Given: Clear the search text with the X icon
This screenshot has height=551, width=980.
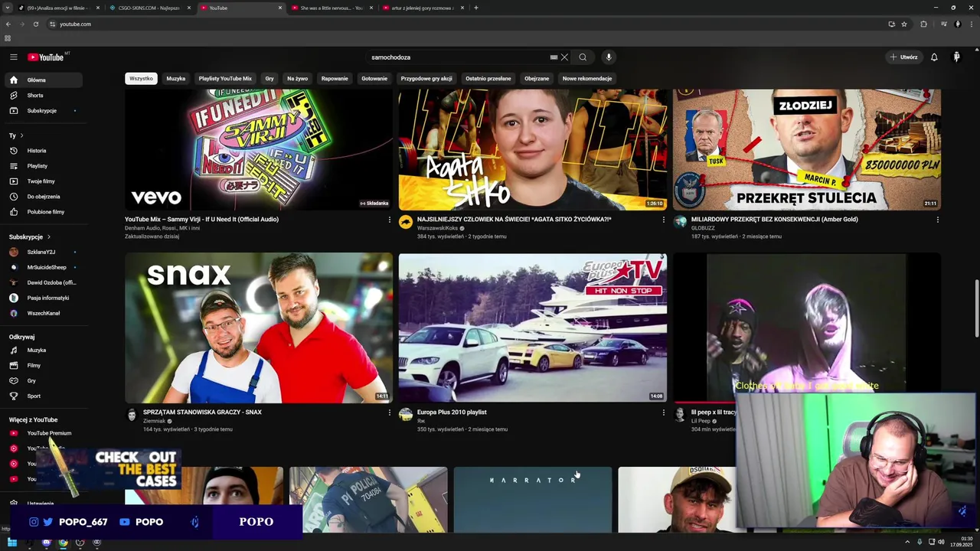Looking at the screenshot, I should tap(564, 57).
